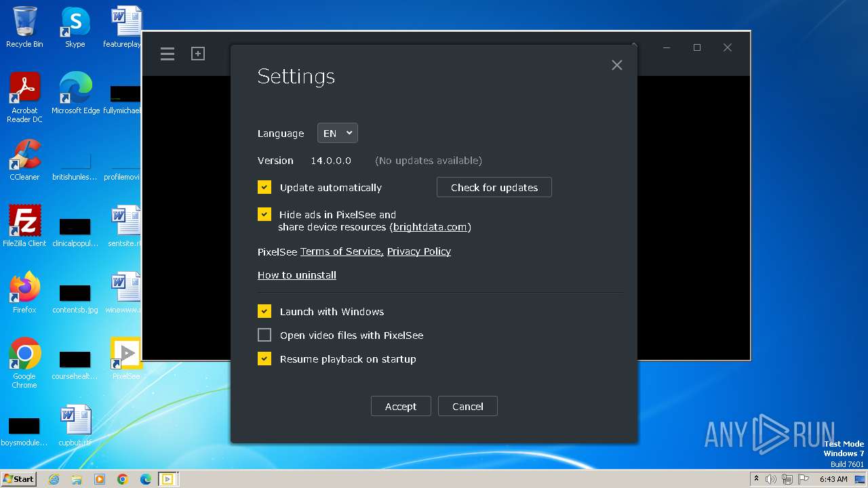Open the Action Center flag icon

tap(804, 479)
